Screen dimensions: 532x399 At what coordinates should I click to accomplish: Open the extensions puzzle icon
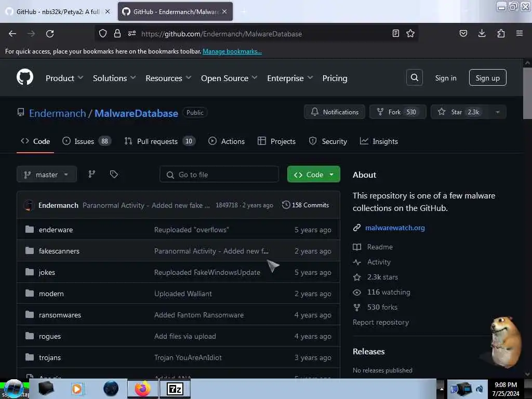501,33
